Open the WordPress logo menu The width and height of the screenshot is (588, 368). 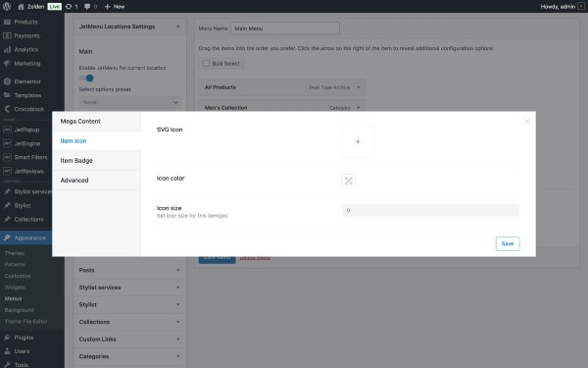click(x=7, y=7)
